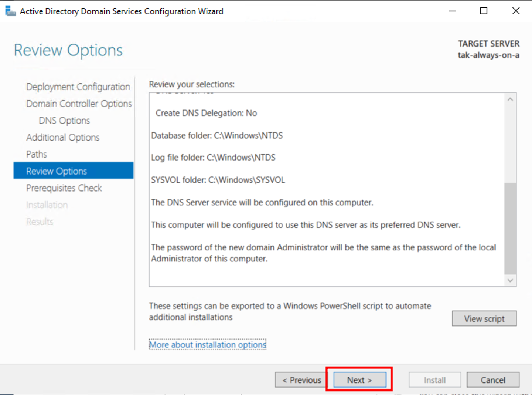Select Additional Options step

pyautogui.click(x=63, y=137)
